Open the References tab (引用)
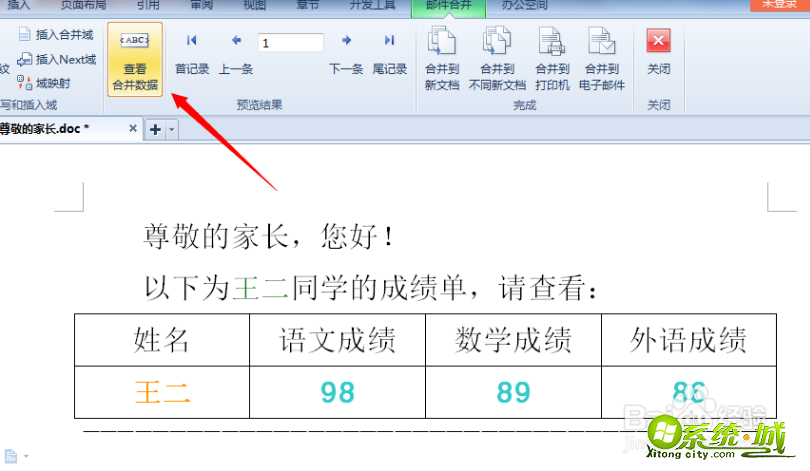This screenshot has width=810, height=471. 148,5
